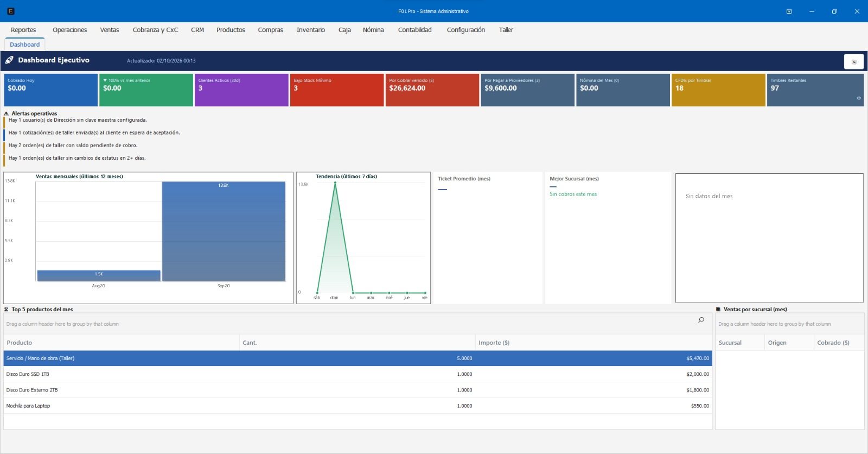The width and height of the screenshot is (868, 454).
Task: Open the Bajo Stock Mínimo card
Action: [x=337, y=90]
